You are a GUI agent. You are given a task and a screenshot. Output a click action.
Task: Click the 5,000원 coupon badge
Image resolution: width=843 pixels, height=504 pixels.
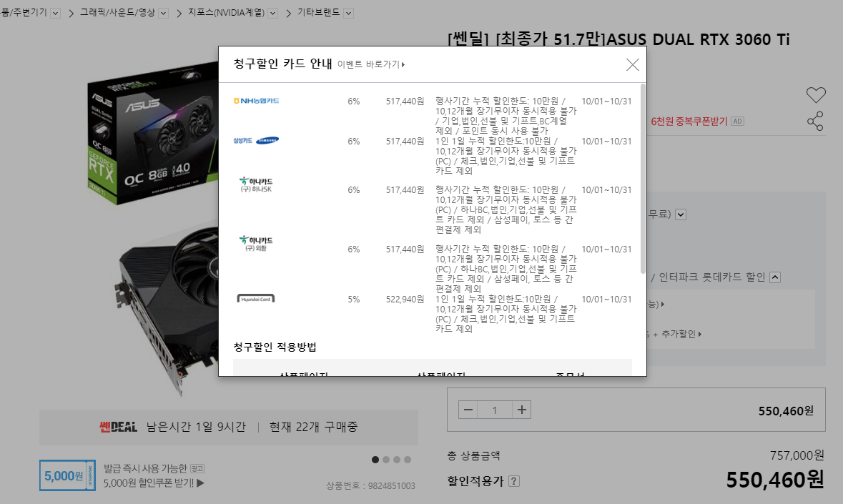click(x=67, y=475)
